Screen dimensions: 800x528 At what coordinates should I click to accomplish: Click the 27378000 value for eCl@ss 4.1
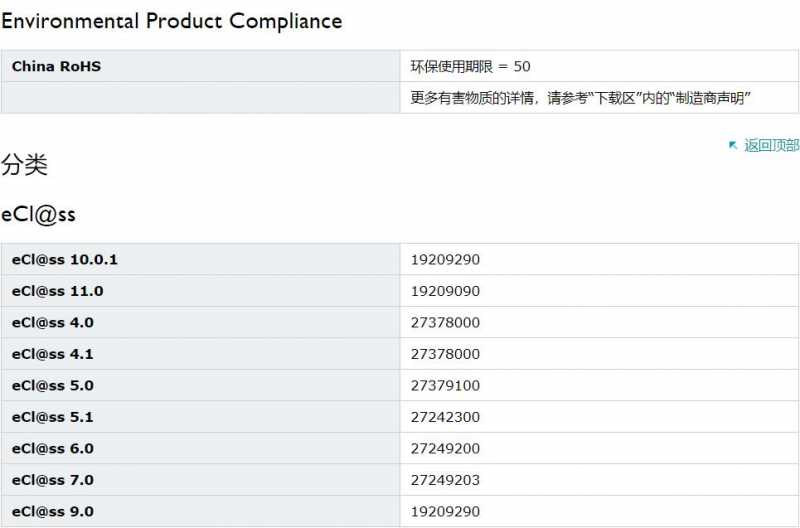click(x=445, y=354)
